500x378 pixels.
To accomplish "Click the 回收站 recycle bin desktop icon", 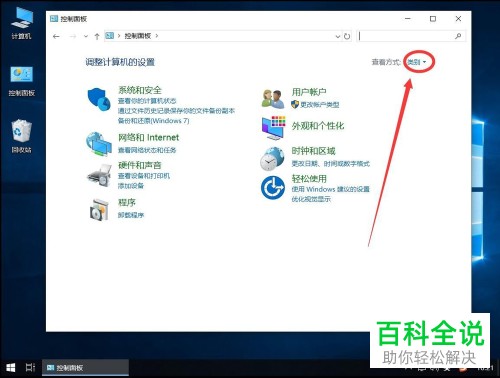I will click(22, 136).
